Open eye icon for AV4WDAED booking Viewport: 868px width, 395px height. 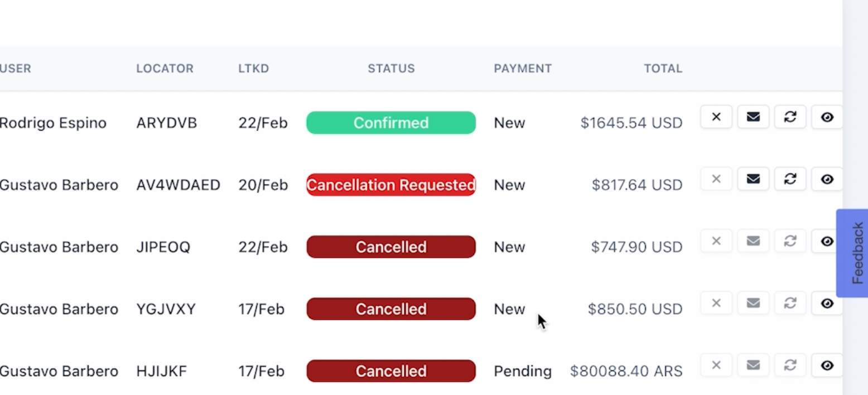coord(827,179)
